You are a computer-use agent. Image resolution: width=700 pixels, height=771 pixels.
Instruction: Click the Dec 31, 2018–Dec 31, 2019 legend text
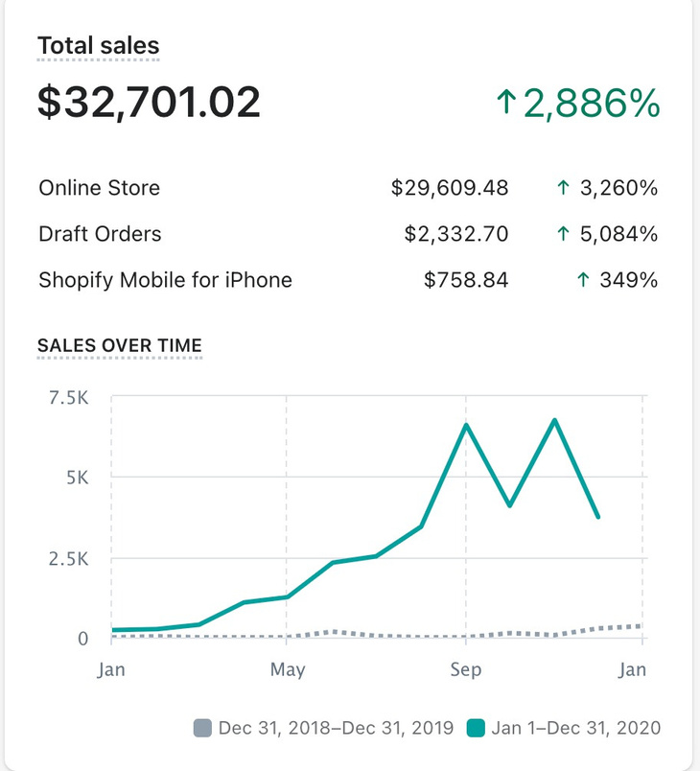[x=336, y=728]
